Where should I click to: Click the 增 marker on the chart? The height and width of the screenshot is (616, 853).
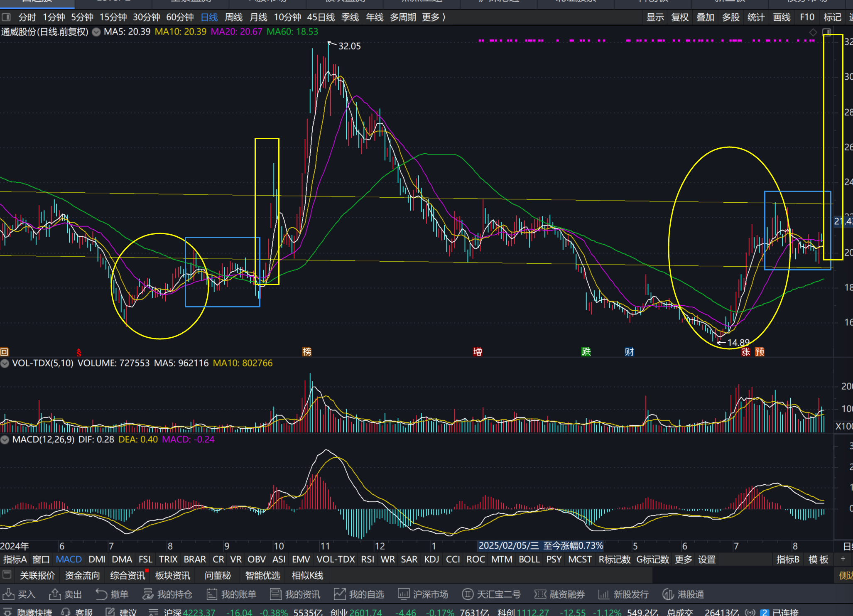pos(478,352)
